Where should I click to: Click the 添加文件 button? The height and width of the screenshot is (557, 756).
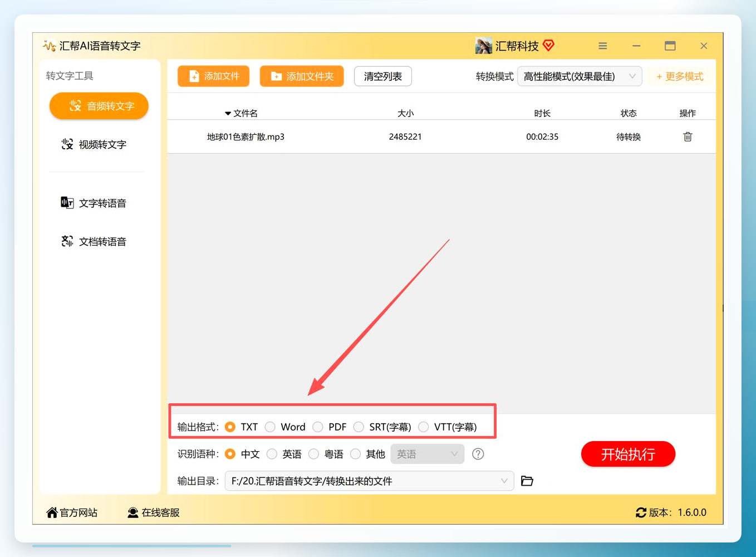[214, 76]
